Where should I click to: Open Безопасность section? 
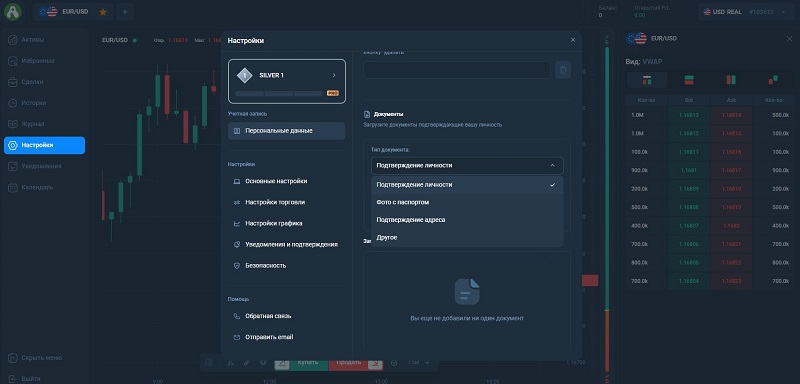point(286,266)
